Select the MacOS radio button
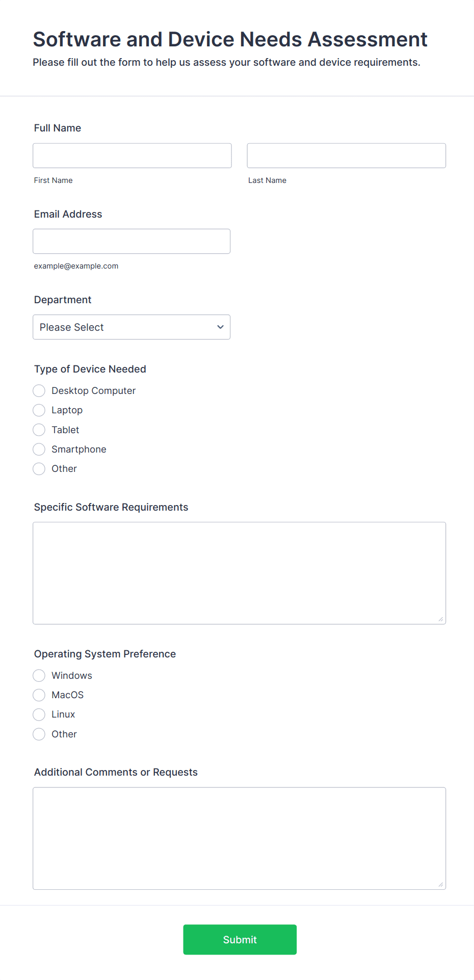 pos(39,695)
